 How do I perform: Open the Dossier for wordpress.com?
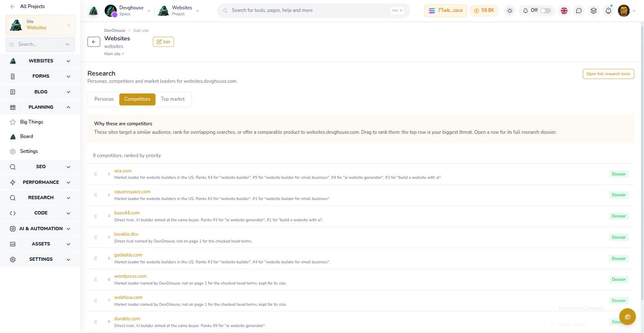(619, 279)
